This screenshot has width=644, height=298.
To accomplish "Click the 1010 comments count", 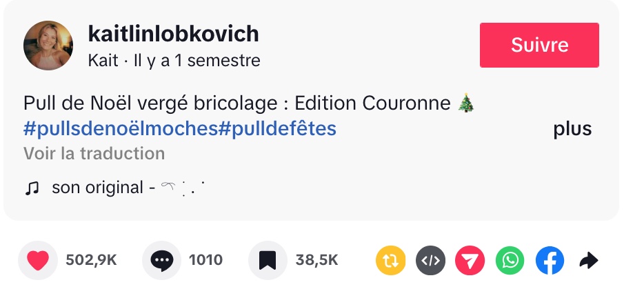I will coord(205,260).
